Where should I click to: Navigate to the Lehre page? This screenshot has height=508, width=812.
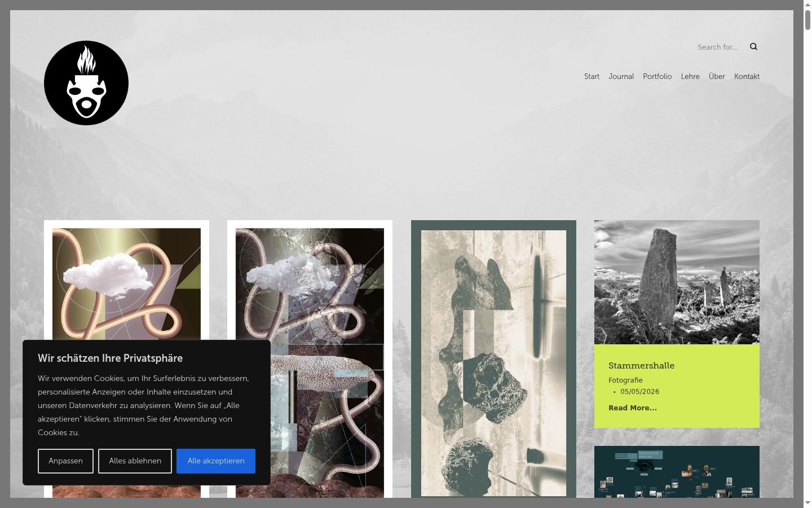tap(690, 77)
